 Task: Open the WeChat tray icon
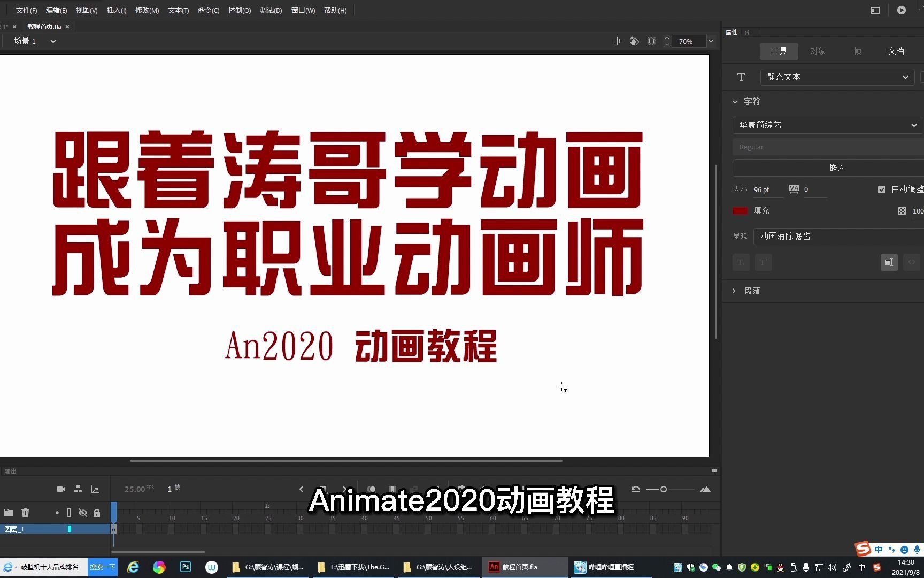[717, 567]
